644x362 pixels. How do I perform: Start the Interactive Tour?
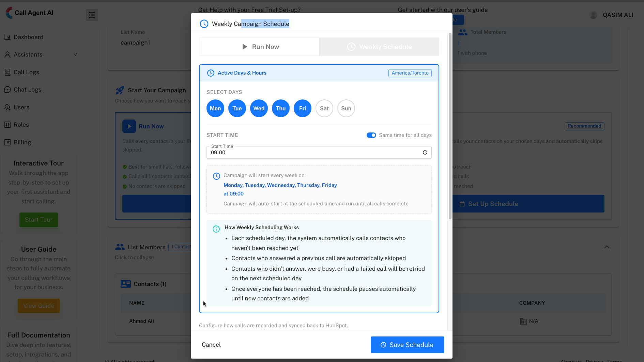(x=39, y=220)
